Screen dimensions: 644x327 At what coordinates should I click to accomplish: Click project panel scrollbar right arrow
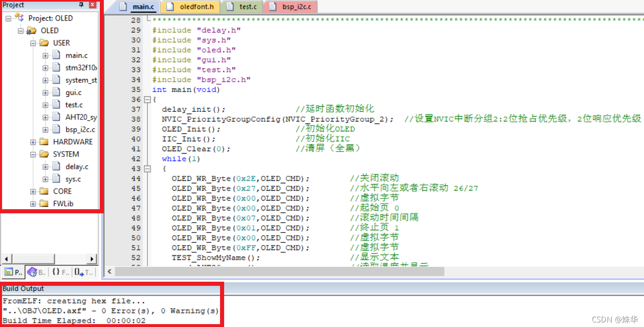(92, 259)
